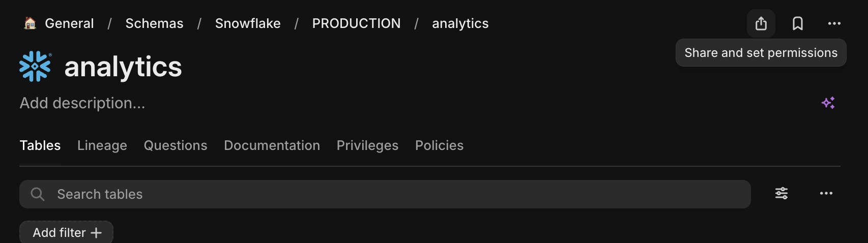Screen dimensions: 868x243
Task: Select the Tables tab
Action: (x=40, y=145)
